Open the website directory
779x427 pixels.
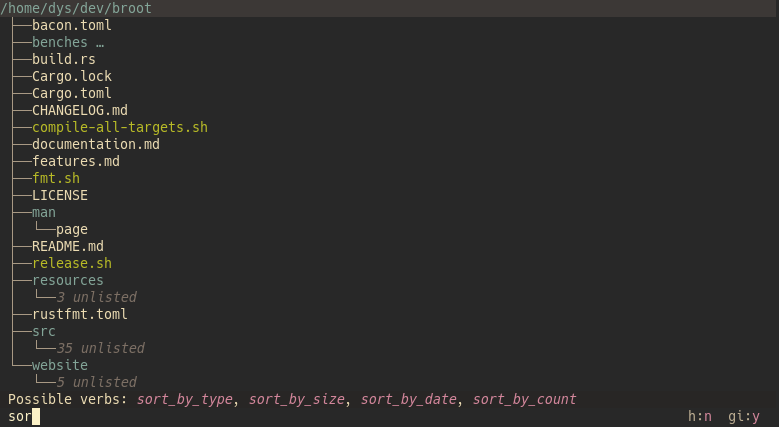pos(60,365)
